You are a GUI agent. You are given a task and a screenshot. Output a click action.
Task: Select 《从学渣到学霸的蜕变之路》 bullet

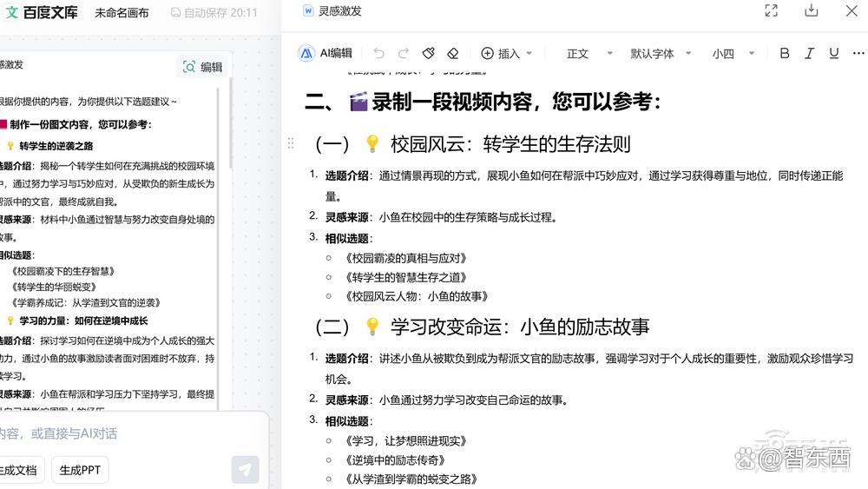pyautogui.click(x=411, y=479)
